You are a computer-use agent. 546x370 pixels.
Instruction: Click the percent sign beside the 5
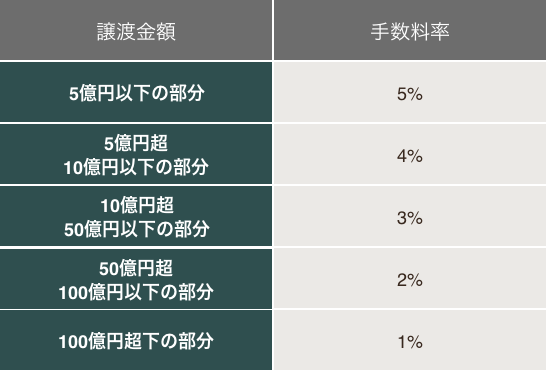coord(415,94)
